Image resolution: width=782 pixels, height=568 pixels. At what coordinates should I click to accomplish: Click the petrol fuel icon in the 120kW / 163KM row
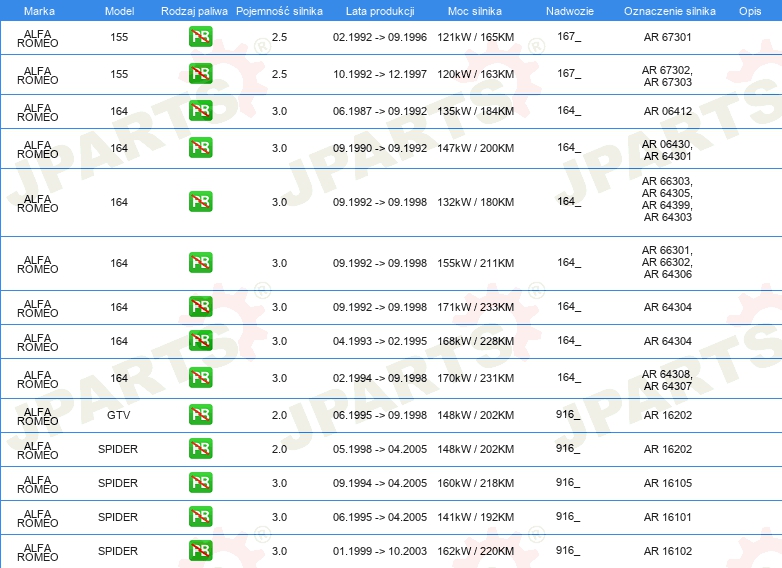200,74
